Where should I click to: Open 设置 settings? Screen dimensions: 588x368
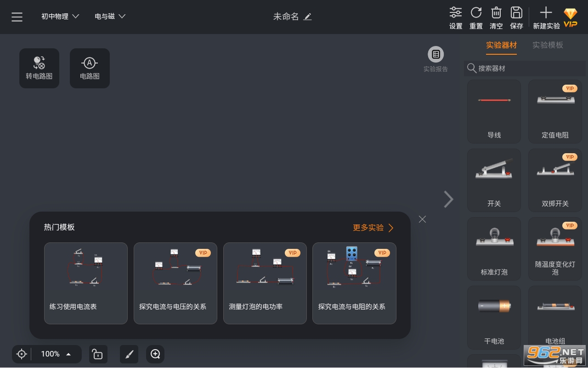point(456,18)
